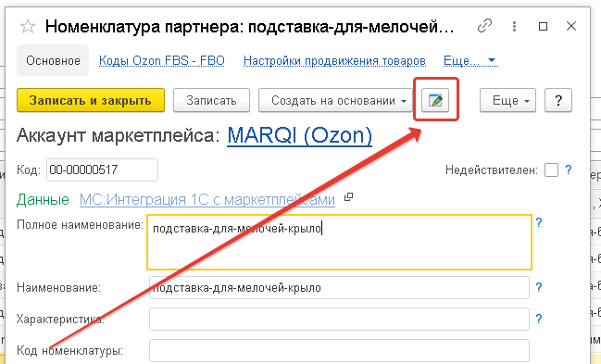The width and height of the screenshot is (601, 364).
Task: Open the МС:Интеграция 1С с маркетплейсами link
Action: point(207,199)
